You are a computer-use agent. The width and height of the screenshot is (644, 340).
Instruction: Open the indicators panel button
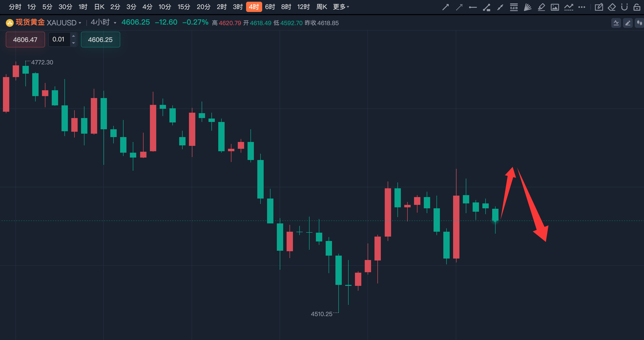pos(616,23)
